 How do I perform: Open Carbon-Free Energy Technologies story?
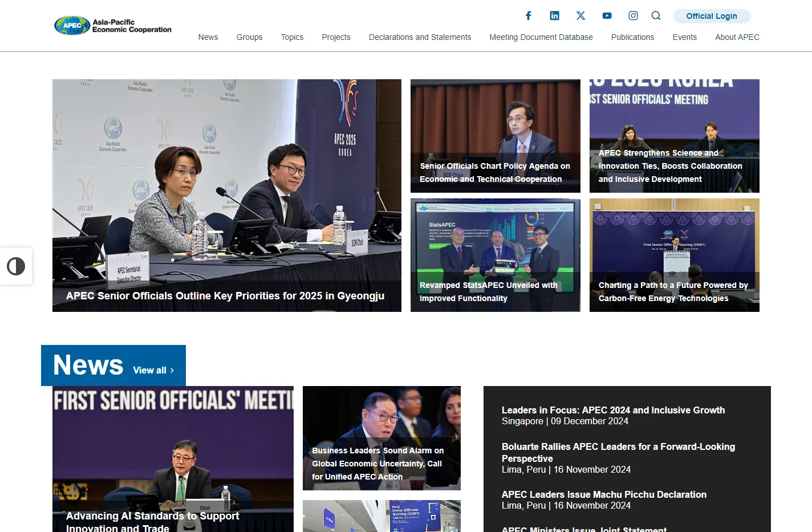[675, 255]
